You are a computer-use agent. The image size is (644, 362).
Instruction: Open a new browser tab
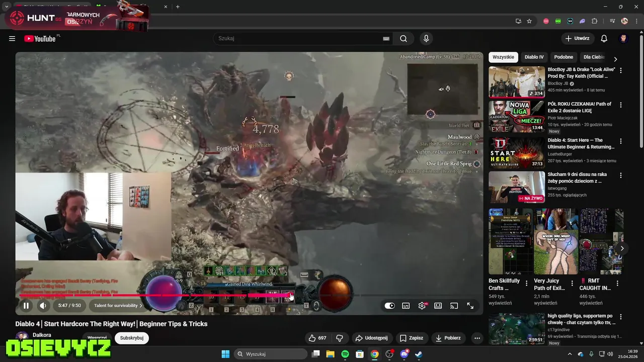178,7
